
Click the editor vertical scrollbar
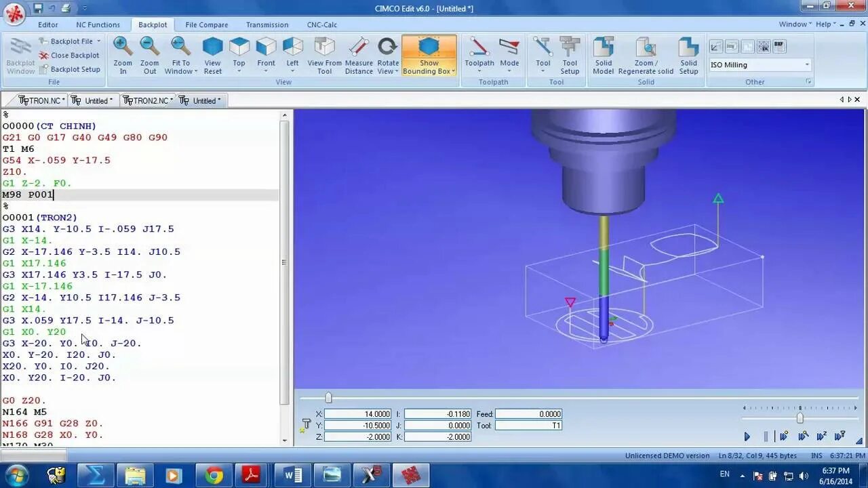[x=284, y=262]
